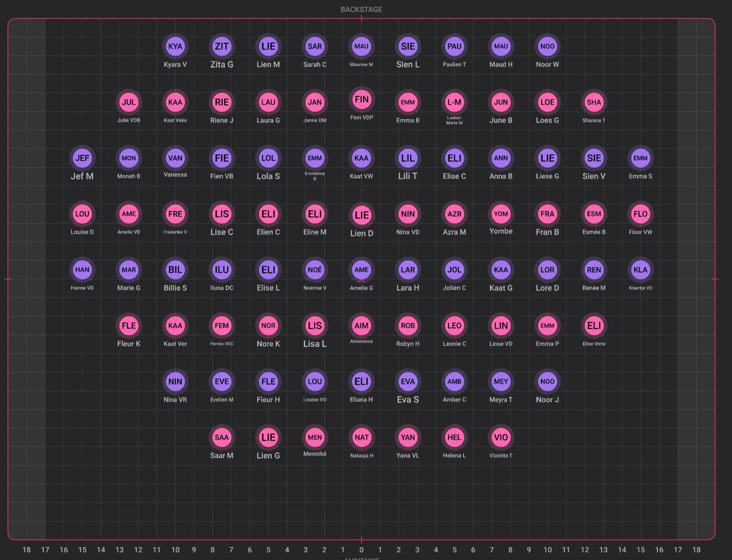Viewport: 732px width, 560px height.
Task: Select the Yombe performer circle
Action: [501, 214]
